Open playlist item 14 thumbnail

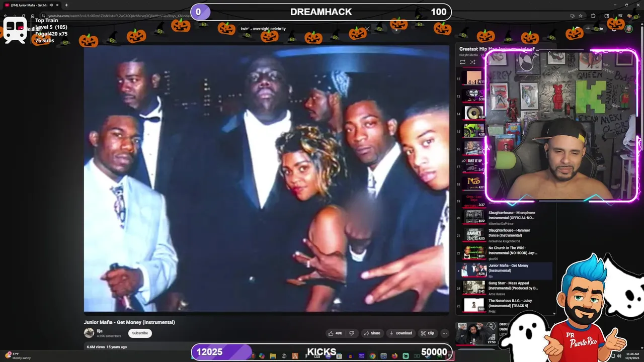coord(474,114)
